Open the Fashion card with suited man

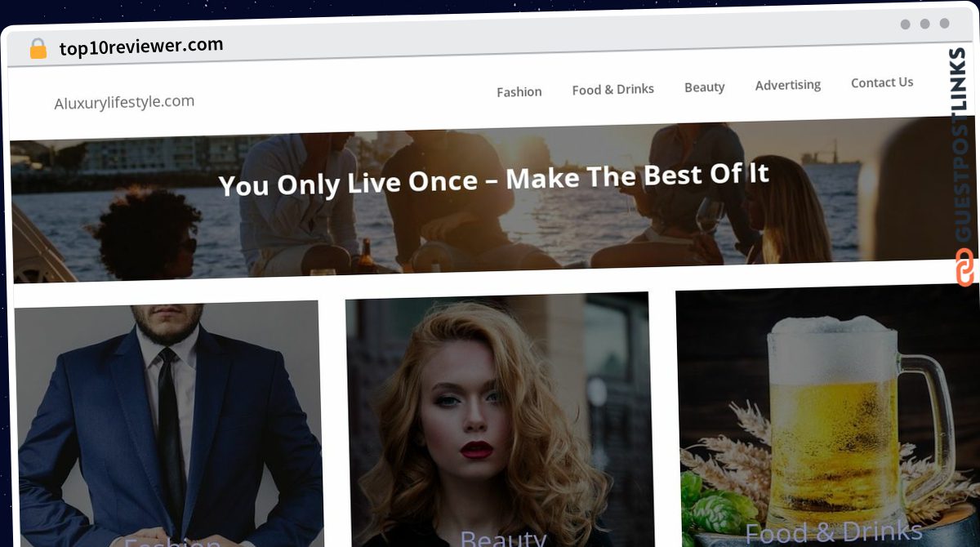(x=168, y=425)
